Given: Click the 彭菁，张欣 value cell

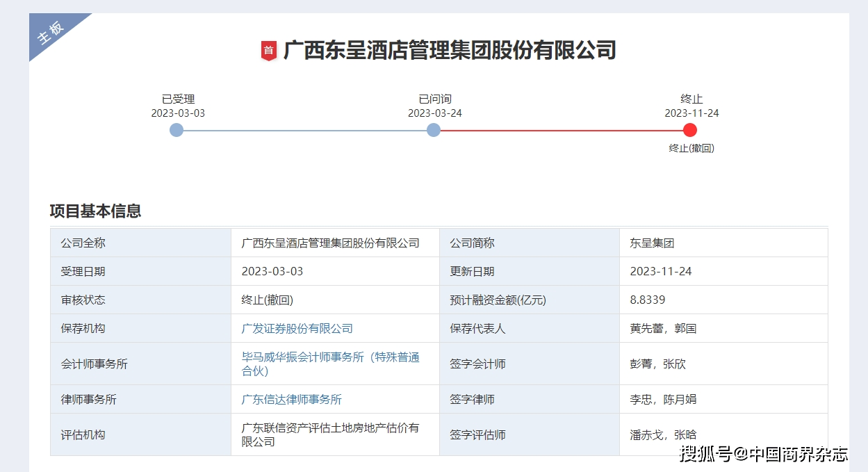Looking at the screenshot, I should click(x=723, y=364).
